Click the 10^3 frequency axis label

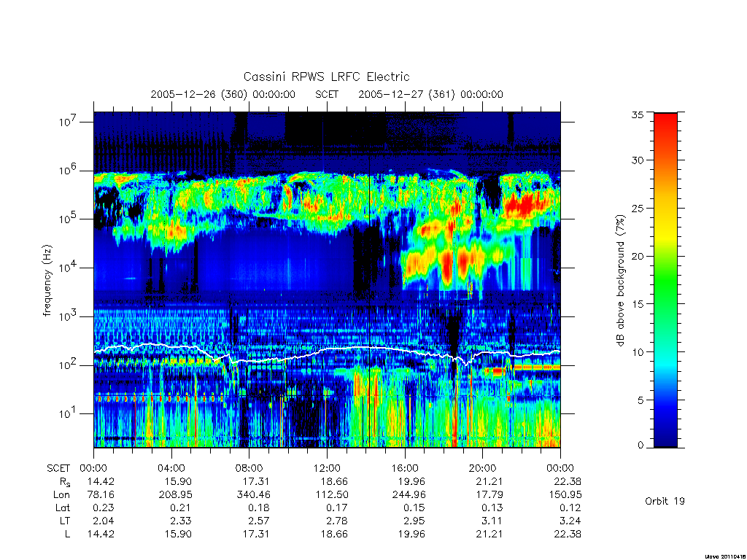click(69, 316)
